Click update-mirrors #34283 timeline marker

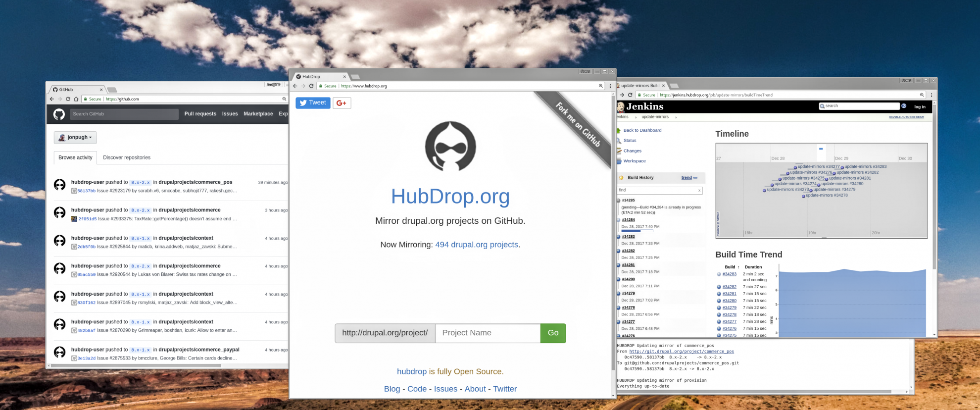pyautogui.click(x=842, y=167)
